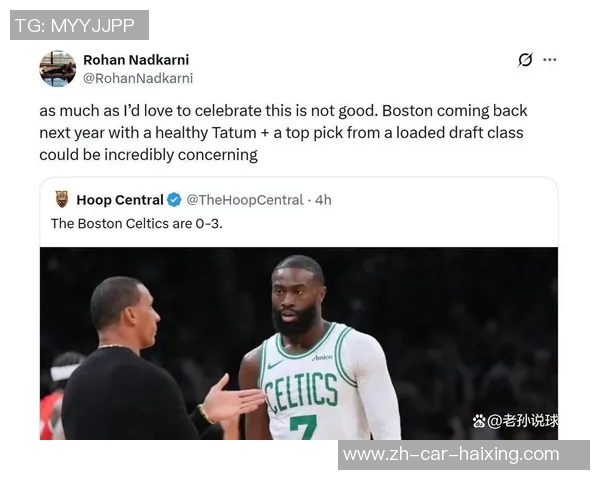Click the @老孙说球 watermark text
600x480 pixels.
[523, 421]
